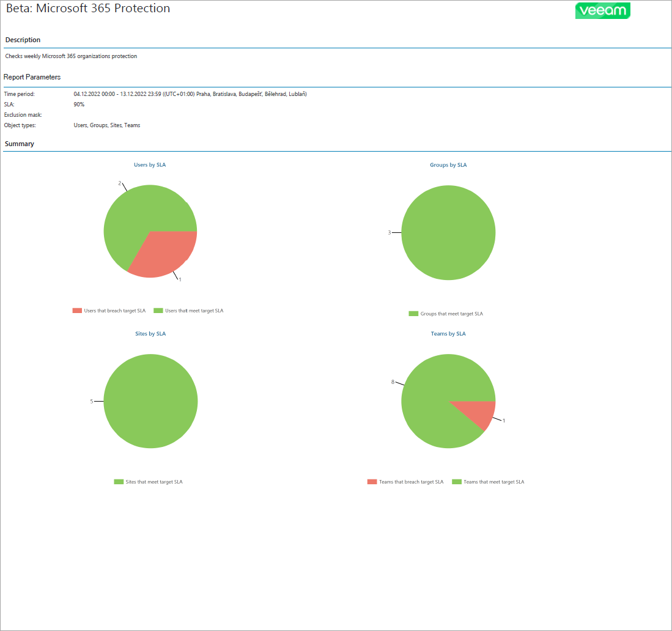Click the green Groups meet SLA legend swatch

click(413, 314)
